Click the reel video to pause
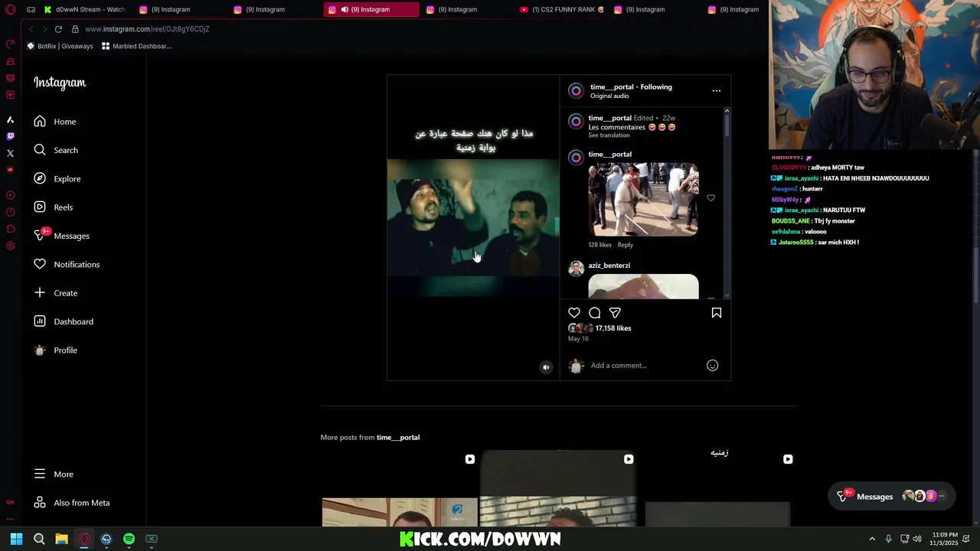The height and width of the screenshot is (551, 980). [473, 227]
